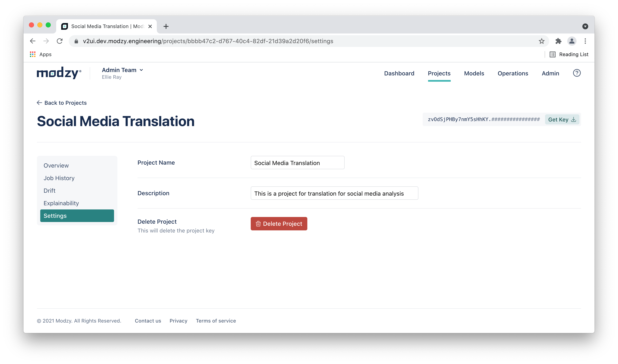Screen dimensions: 618x364
Task: Open Job History in sidebar
Action: click(59, 178)
